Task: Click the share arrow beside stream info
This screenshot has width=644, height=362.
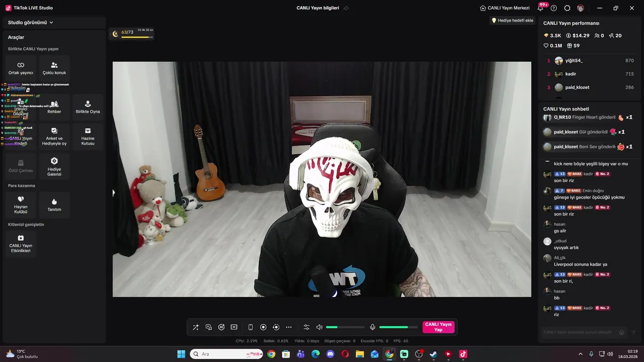Action: pyautogui.click(x=346, y=8)
